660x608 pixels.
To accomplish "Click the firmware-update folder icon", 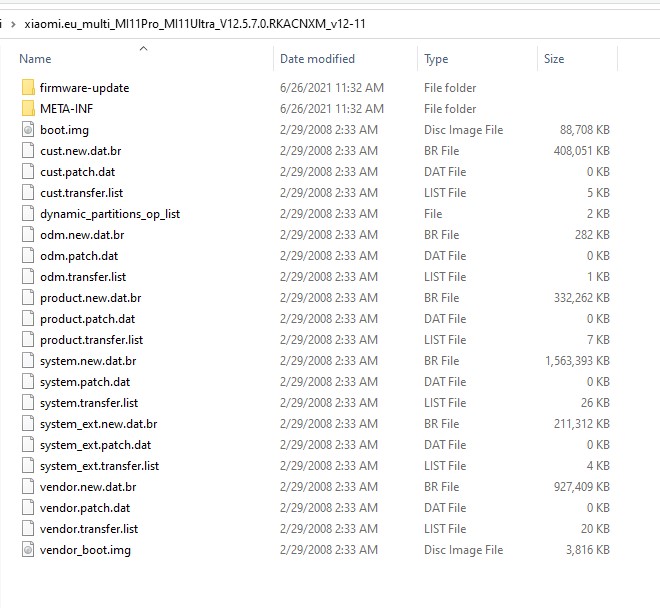I will tap(28, 88).
